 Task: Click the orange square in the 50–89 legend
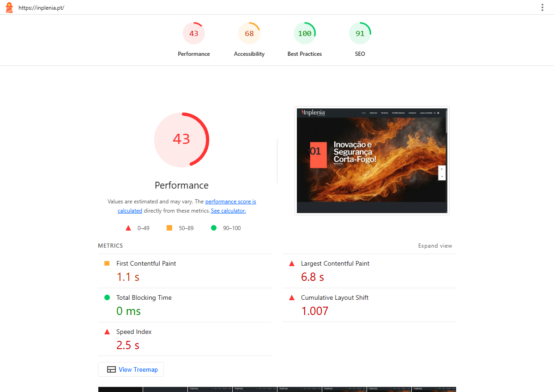[169, 228]
